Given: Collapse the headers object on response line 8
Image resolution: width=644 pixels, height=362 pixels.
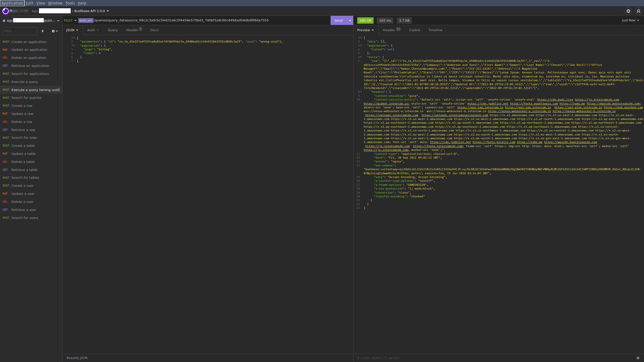Looking at the screenshot, I should [x=361, y=92].
